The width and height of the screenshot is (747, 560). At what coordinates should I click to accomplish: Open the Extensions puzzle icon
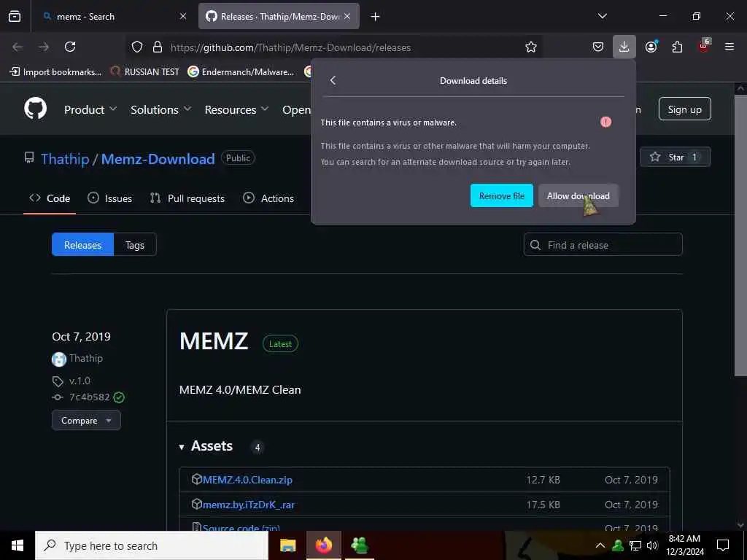coord(677,47)
